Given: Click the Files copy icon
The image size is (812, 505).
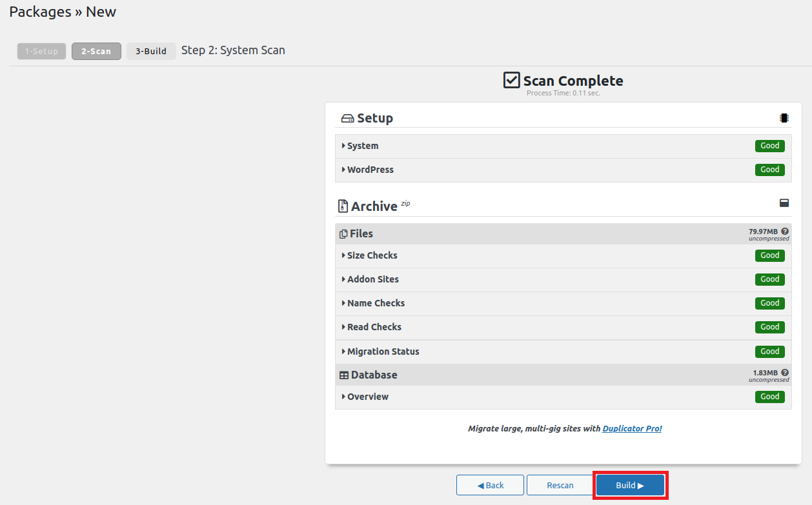Looking at the screenshot, I should (x=343, y=234).
